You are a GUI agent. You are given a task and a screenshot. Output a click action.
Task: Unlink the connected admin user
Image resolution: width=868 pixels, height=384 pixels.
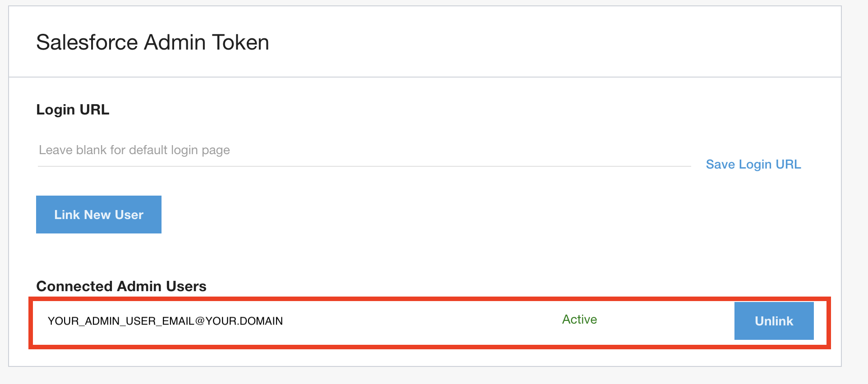pyautogui.click(x=774, y=321)
